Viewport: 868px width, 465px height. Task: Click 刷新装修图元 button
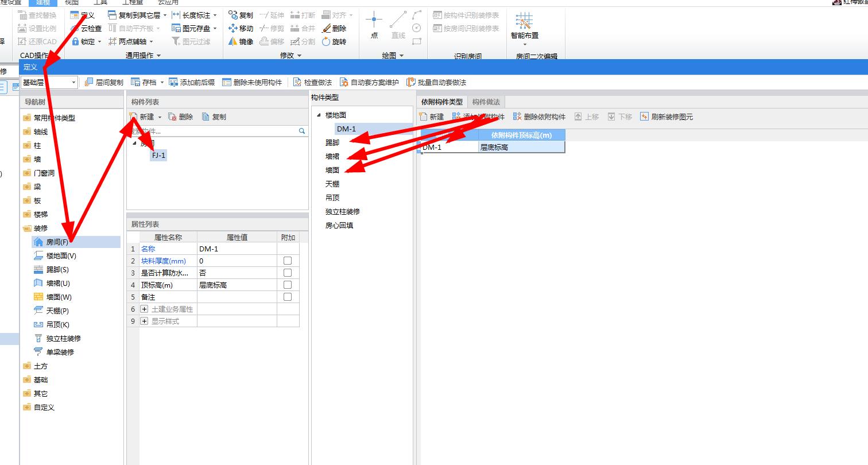pyautogui.click(x=666, y=117)
